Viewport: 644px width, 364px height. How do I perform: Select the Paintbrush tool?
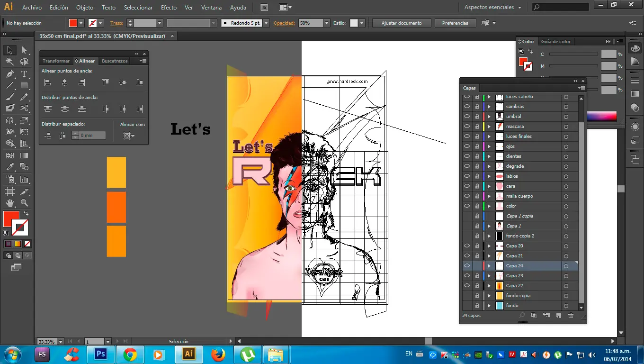tap(9, 97)
